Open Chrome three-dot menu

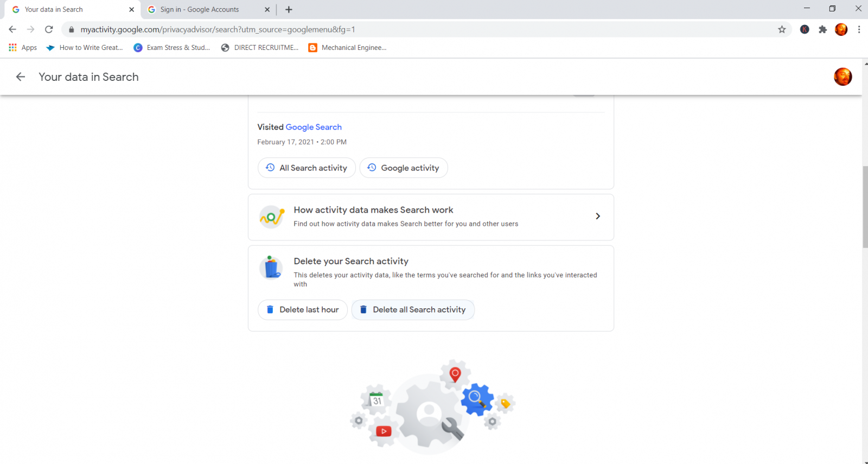(x=859, y=29)
